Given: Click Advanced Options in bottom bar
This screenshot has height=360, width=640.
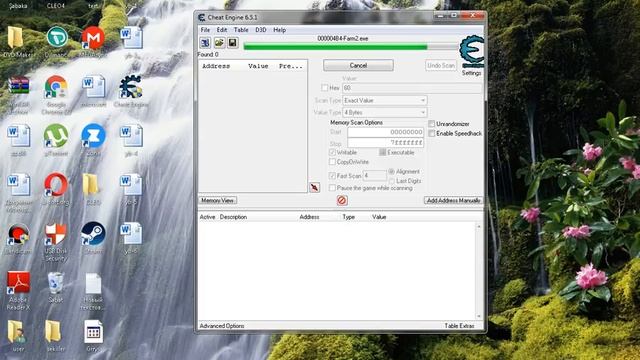Looking at the screenshot, I should 222,326.
